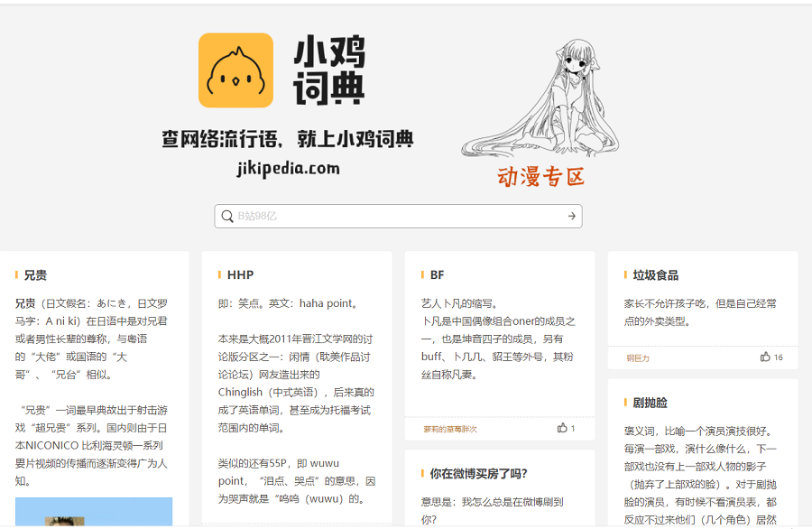Click the anime girl illustration
Screen dimensions: 812x529
pyautogui.click(x=540, y=97)
